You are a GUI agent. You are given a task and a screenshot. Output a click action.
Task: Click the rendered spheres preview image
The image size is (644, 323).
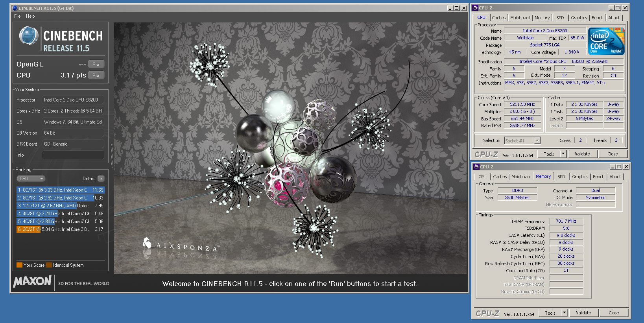click(290, 148)
